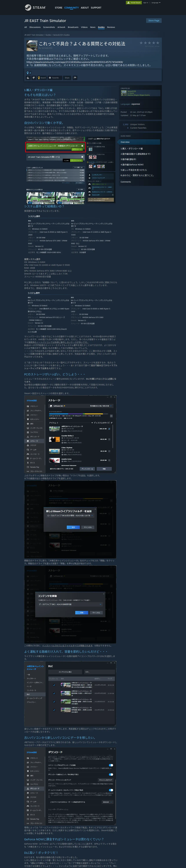
Task: Click ライブラリ icon in storage settings screenshot
Action: [x=28, y=432]
